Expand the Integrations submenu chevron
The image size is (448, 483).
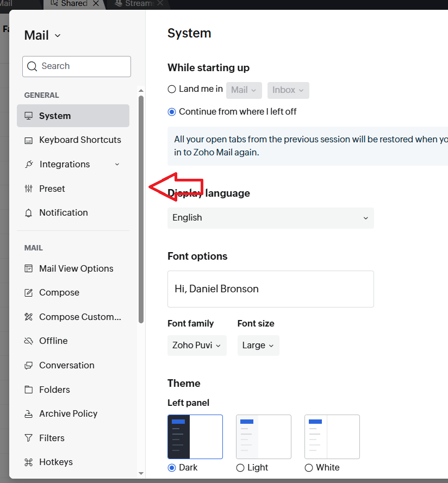point(117,164)
